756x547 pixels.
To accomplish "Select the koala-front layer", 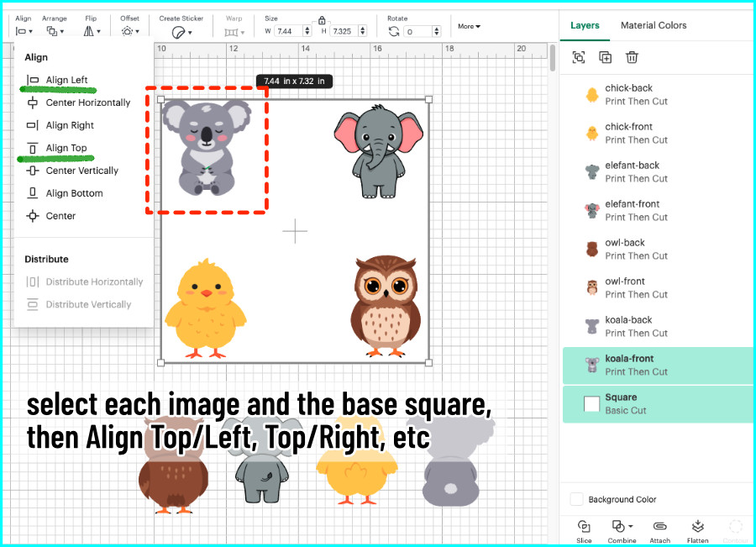I will (x=658, y=366).
